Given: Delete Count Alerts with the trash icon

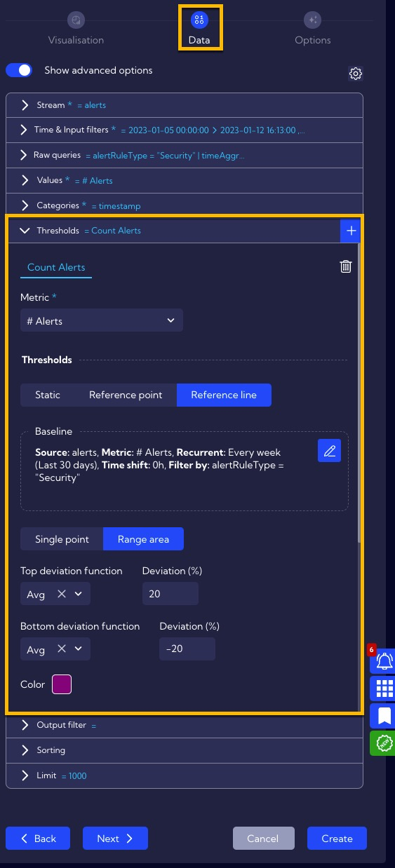Looking at the screenshot, I should point(345,266).
